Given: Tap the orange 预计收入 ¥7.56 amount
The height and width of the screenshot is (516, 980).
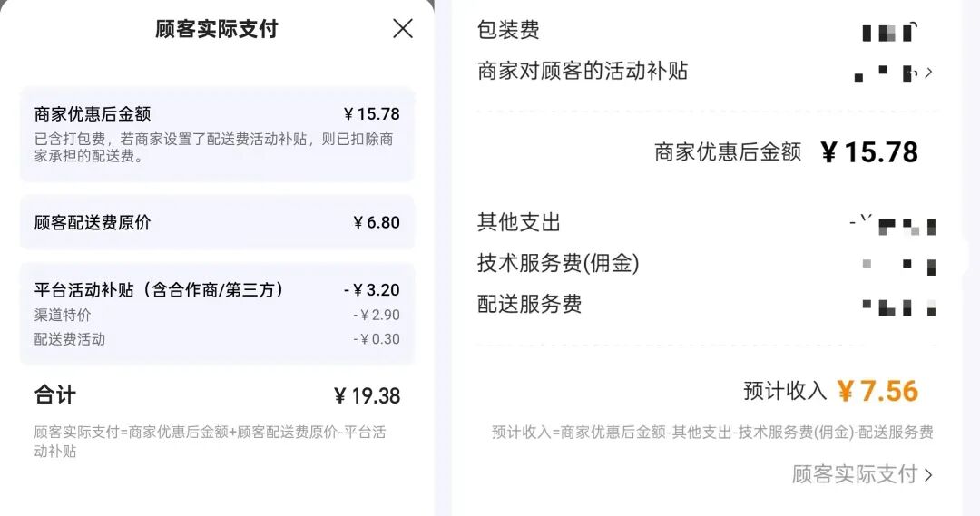Looking at the screenshot, I should click(877, 391).
